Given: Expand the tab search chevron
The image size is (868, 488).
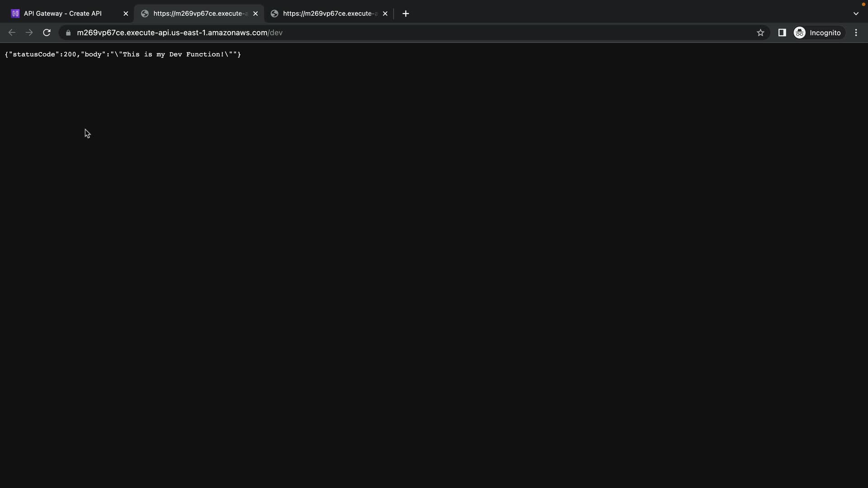Looking at the screenshot, I should [x=856, y=14].
